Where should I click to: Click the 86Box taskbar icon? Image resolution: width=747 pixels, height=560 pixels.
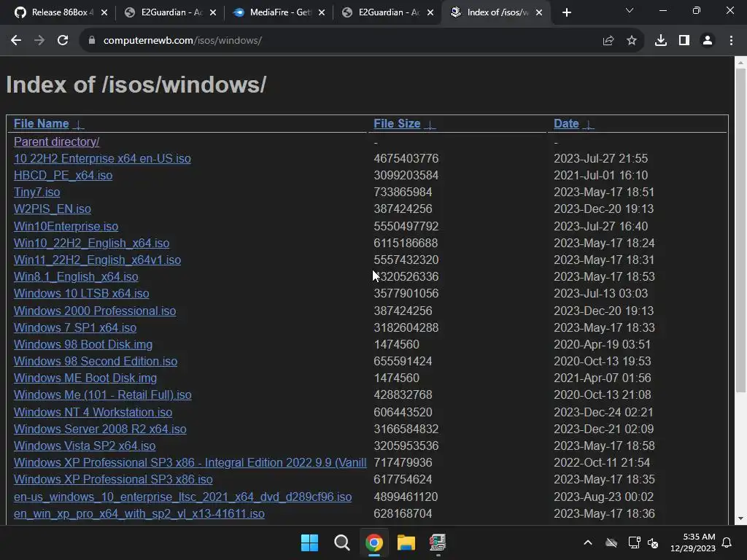pos(438,542)
